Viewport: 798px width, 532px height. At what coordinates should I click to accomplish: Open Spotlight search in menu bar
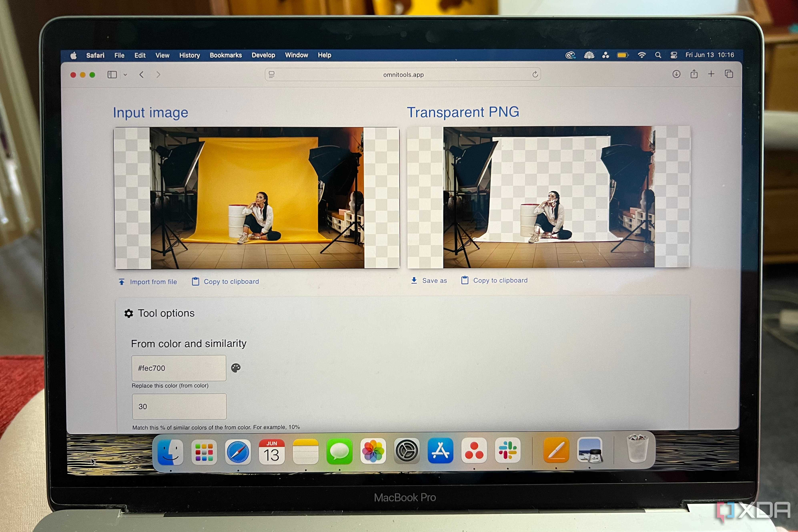point(658,55)
